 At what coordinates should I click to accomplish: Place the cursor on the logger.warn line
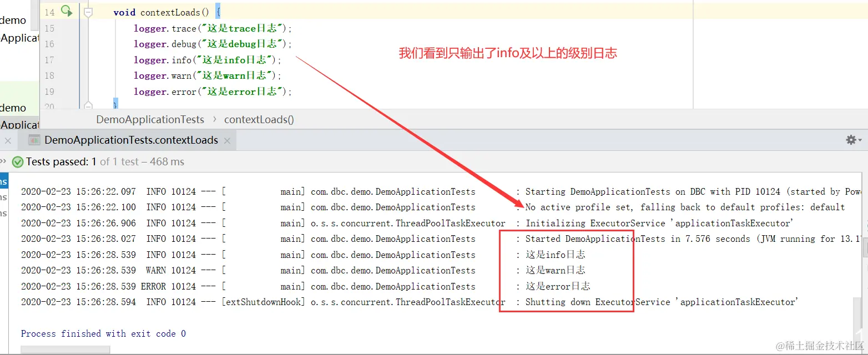208,75
